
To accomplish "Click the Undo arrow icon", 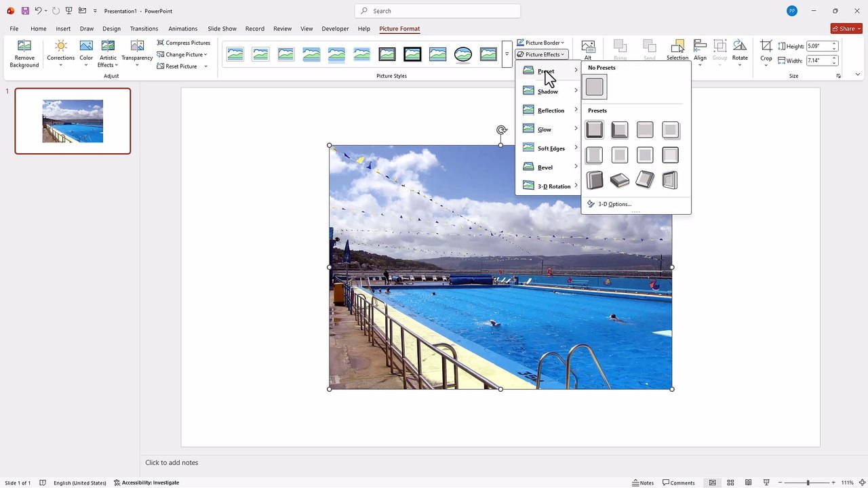I will click(x=39, y=11).
